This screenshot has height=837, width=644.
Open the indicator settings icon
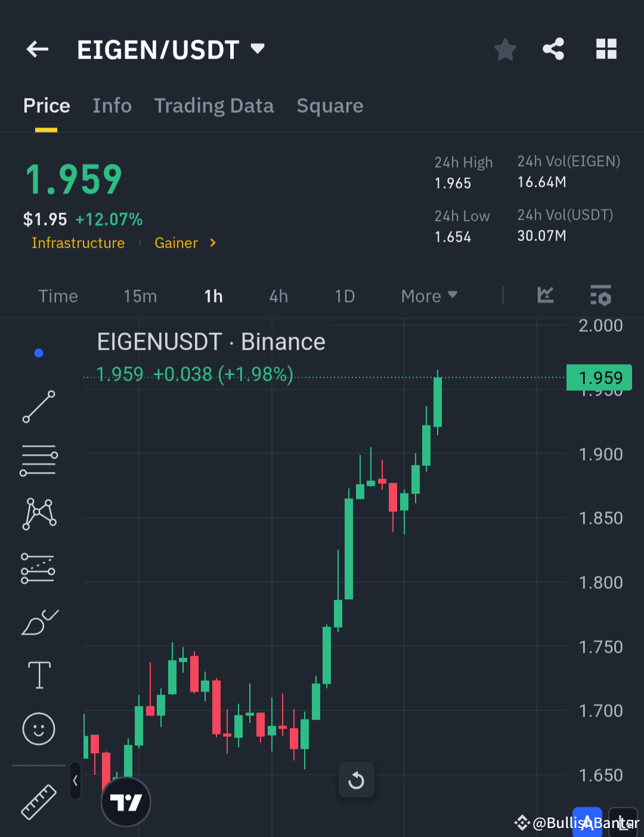click(600, 295)
